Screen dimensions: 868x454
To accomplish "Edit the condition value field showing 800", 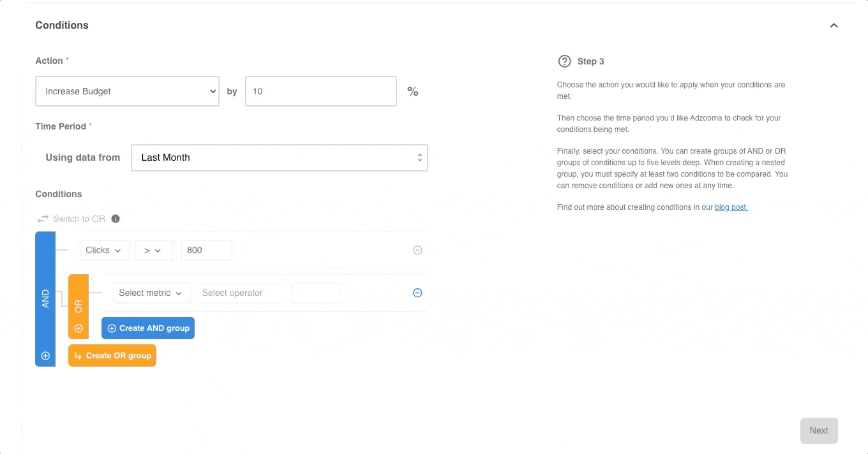I will pos(206,250).
